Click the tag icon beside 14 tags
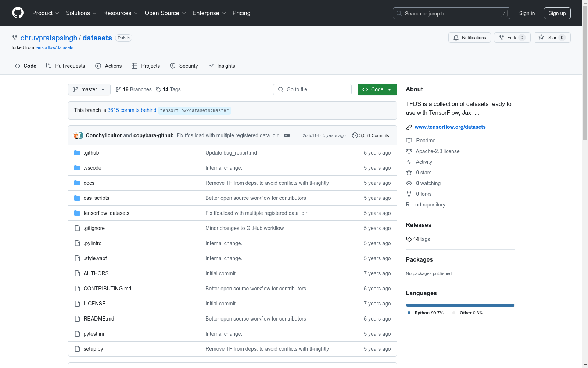Image resolution: width=588 pixels, height=368 pixels. pyautogui.click(x=409, y=239)
